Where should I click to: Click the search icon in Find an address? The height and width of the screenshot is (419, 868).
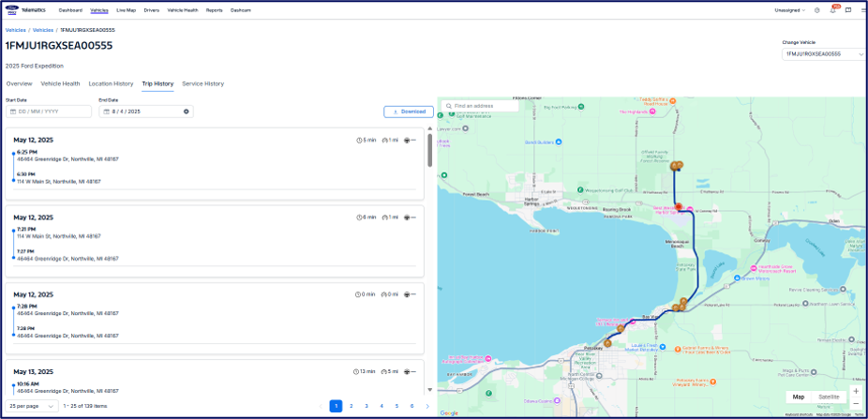pos(448,106)
